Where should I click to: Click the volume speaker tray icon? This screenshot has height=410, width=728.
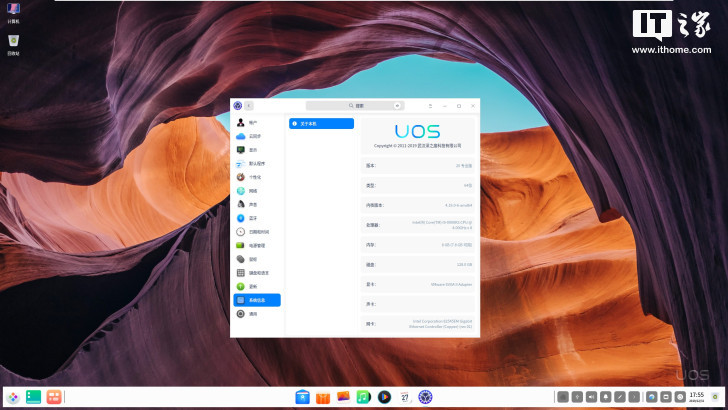click(x=592, y=397)
